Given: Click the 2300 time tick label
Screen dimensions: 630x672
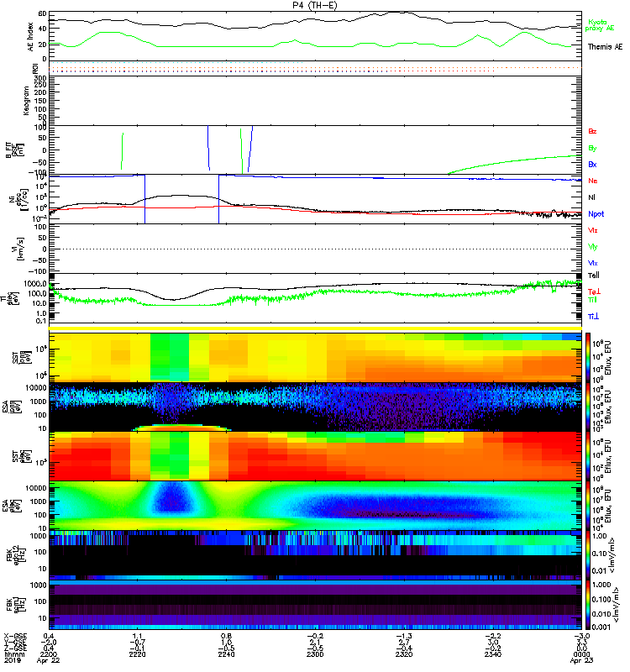Looking at the screenshot, I should click(315, 654).
